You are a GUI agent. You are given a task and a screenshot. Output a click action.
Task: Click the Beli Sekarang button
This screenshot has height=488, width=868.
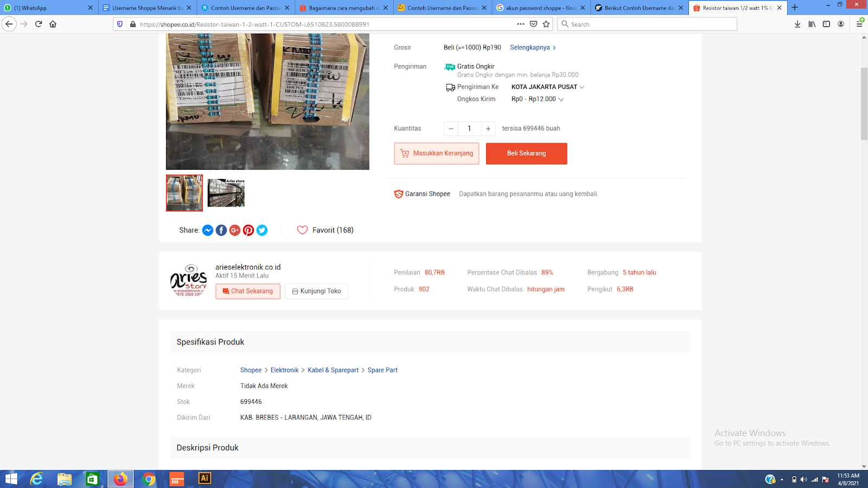coord(526,153)
